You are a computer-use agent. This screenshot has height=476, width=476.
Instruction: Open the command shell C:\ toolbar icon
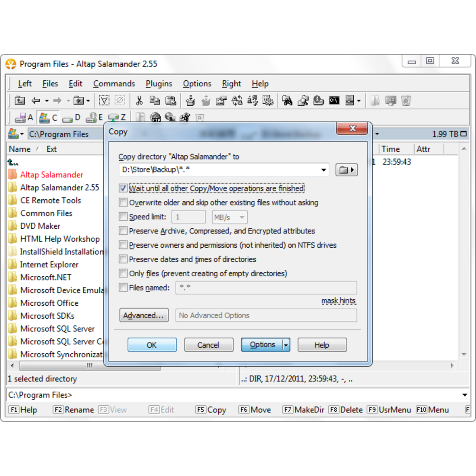pos(334,100)
